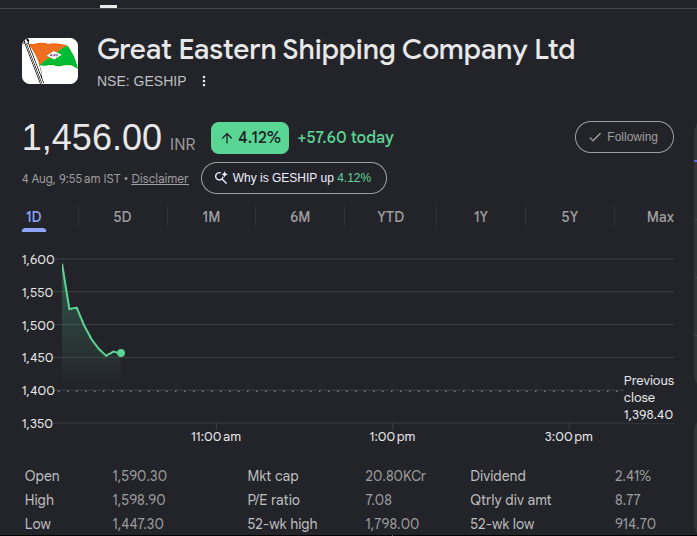The height and width of the screenshot is (536, 697).
Task: Click the Mkt cap value 20.80KCr
Action: [396, 476]
